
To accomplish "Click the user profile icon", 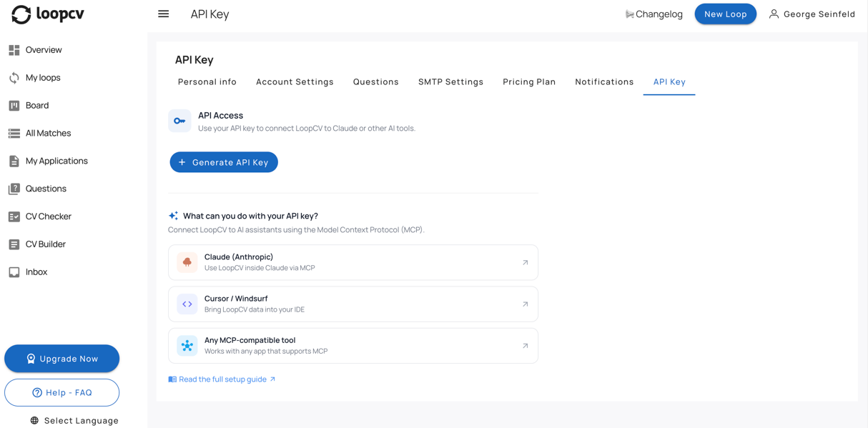I will (774, 14).
